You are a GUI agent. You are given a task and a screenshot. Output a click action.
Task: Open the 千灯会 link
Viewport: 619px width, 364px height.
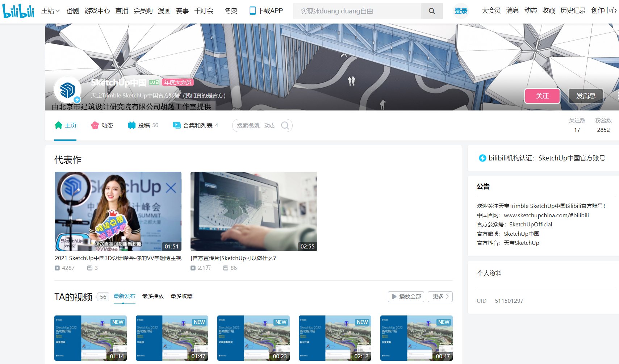(x=204, y=11)
